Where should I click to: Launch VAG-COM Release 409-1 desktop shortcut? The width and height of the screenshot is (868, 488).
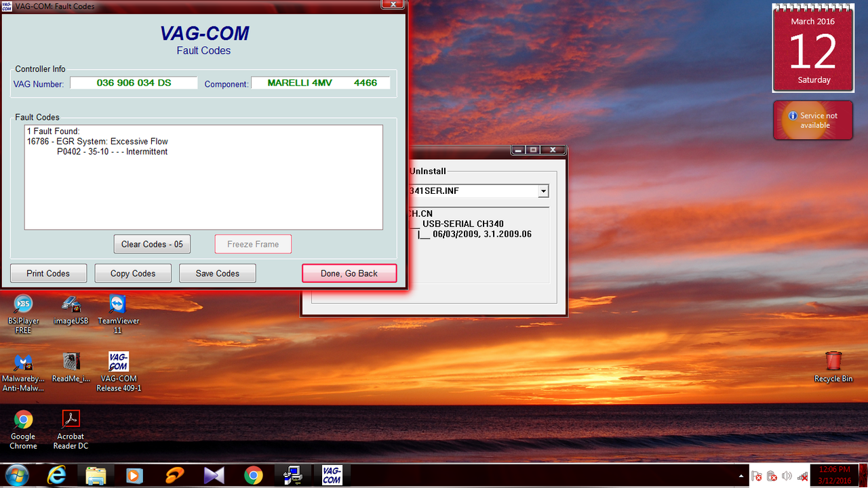click(x=118, y=372)
